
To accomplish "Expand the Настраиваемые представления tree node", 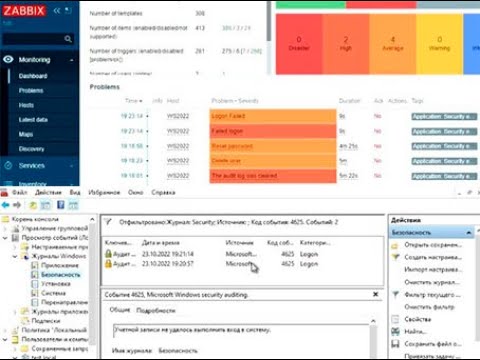I will 15,247.
